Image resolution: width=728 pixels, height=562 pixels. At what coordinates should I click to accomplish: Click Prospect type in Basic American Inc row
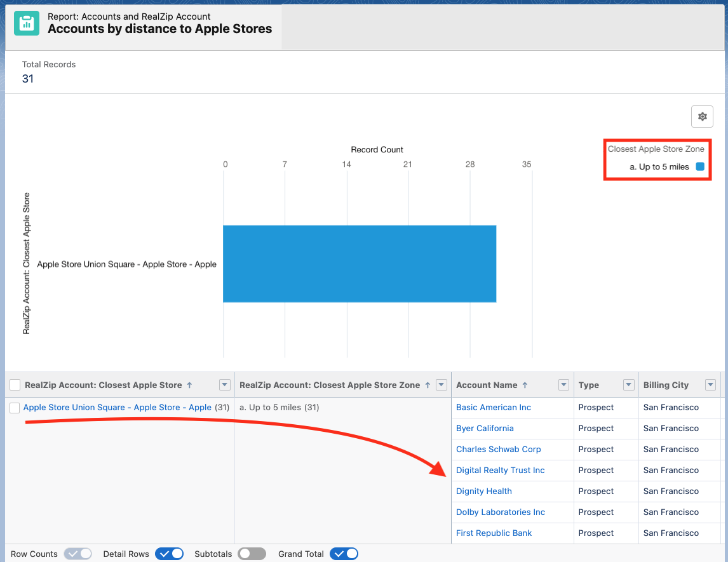coord(596,408)
